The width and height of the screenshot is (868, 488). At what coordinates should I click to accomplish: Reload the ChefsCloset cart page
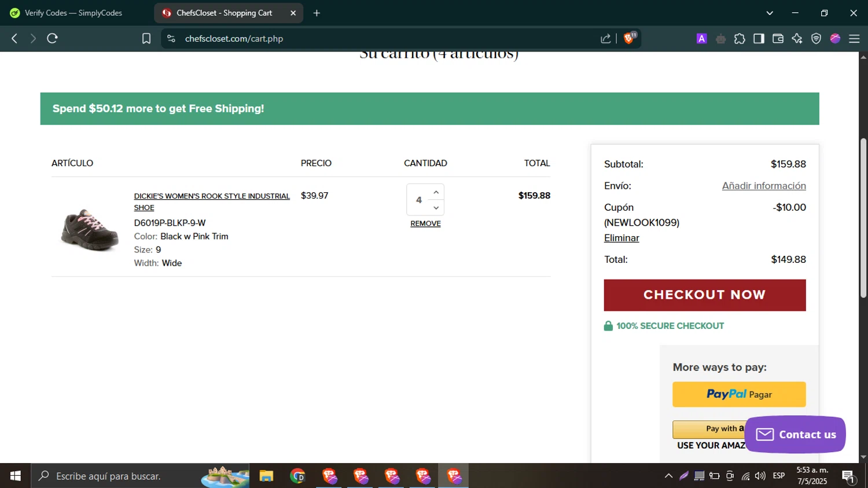tap(53, 39)
